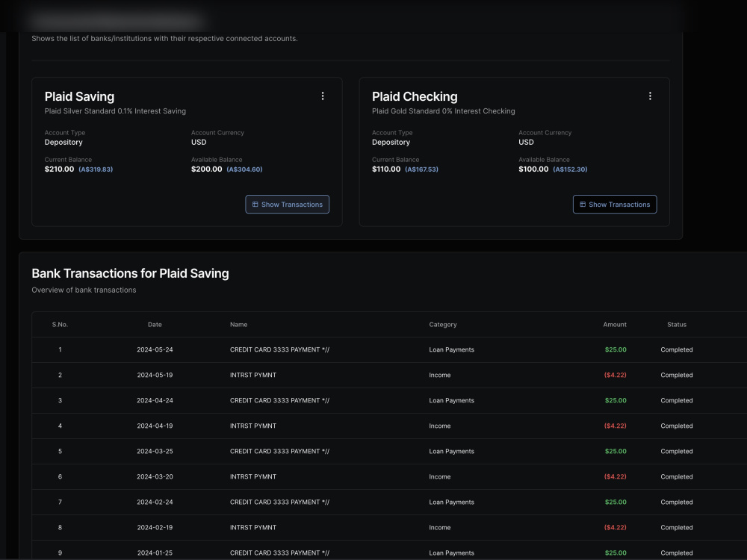Viewport: 747px width, 560px height.
Task: Click the S.No. column header
Action: click(x=60, y=324)
